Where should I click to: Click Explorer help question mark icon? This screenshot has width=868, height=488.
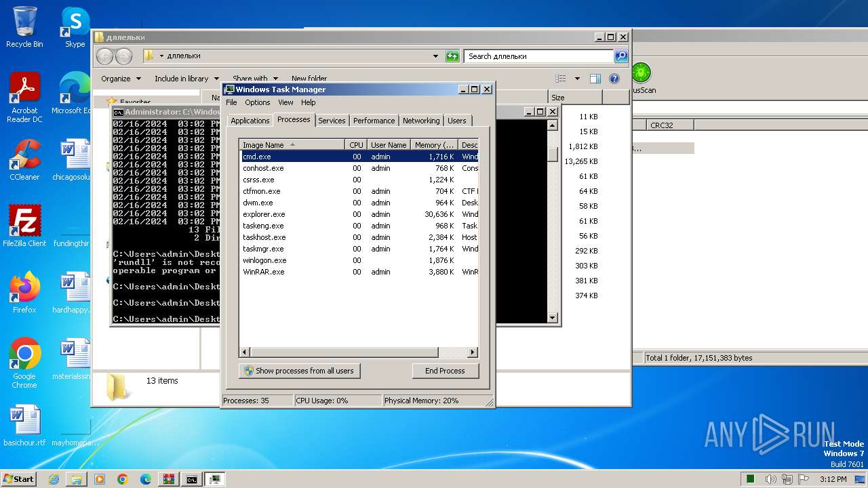pyautogui.click(x=614, y=79)
